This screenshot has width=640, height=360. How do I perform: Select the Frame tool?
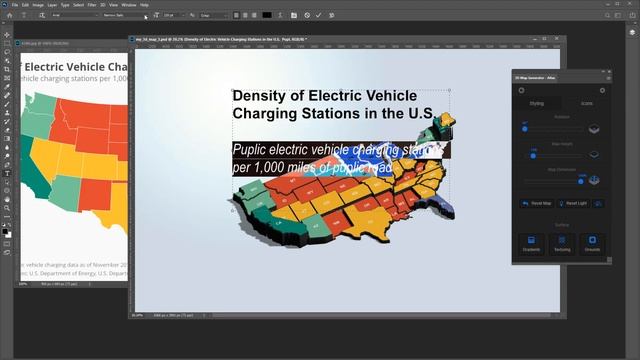point(7,78)
